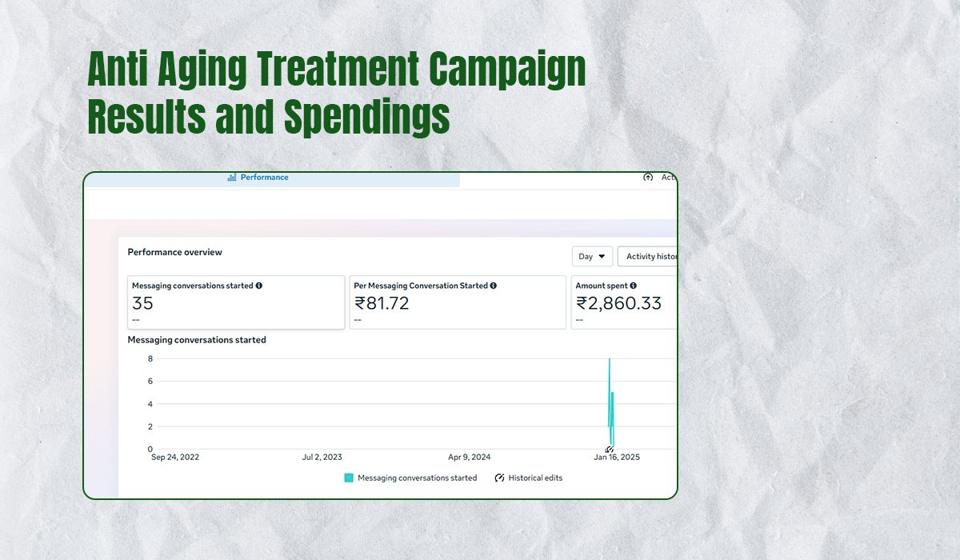Click the Performance bar chart icon

tap(232, 178)
